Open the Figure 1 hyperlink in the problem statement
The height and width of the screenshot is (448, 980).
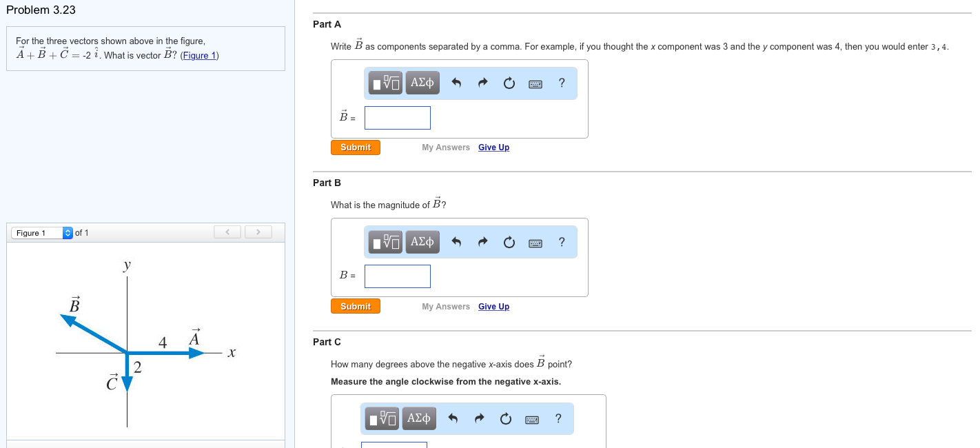click(199, 55)
